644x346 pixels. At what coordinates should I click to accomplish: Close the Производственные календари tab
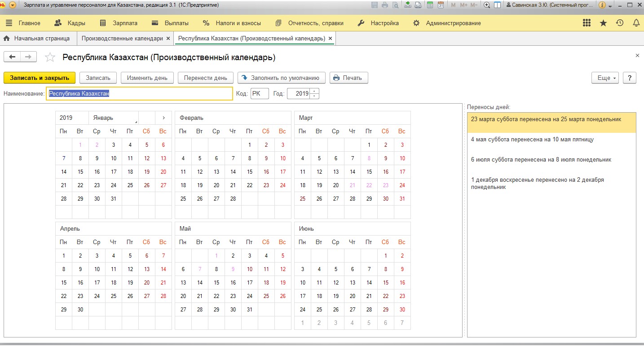(x=168, y=39)
